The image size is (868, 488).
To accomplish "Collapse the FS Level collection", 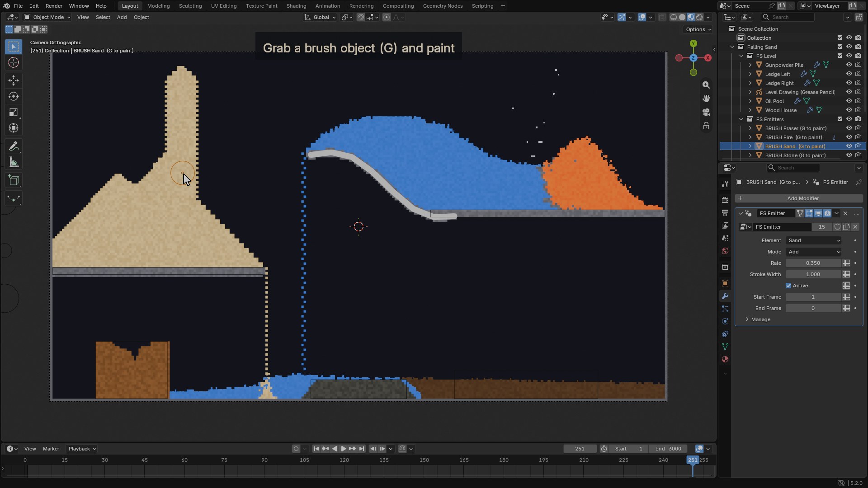I will (741, 56).
